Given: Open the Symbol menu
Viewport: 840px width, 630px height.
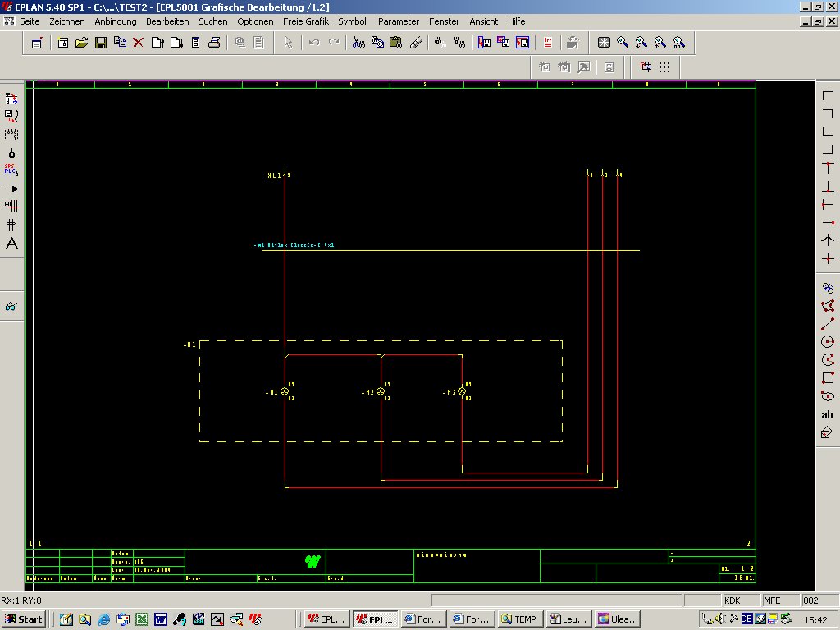Looking at the screenshot, I should click(352, 21).
